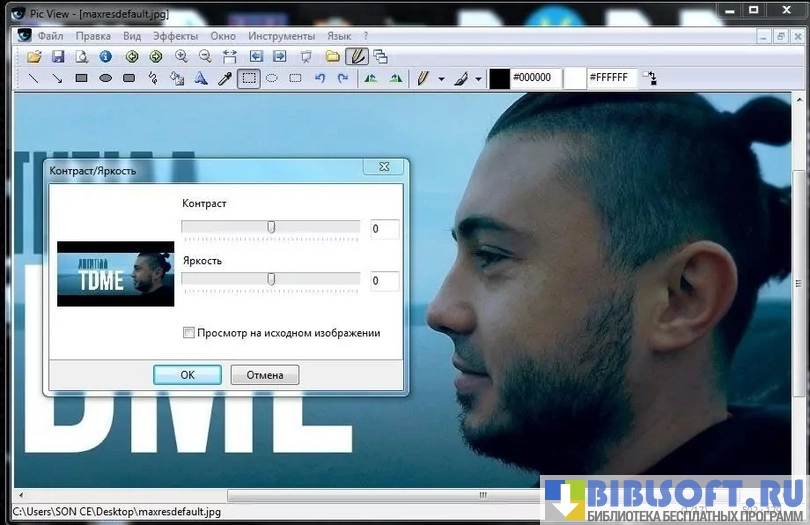Open the Эффекты menu
The width and height of the screenshot is (810, 525).
coord(175,36)
